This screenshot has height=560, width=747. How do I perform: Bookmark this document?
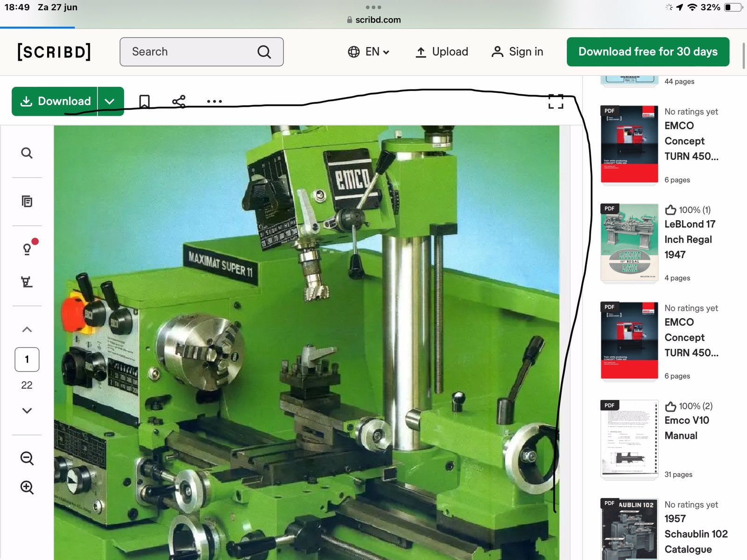(x=144, y=101)
